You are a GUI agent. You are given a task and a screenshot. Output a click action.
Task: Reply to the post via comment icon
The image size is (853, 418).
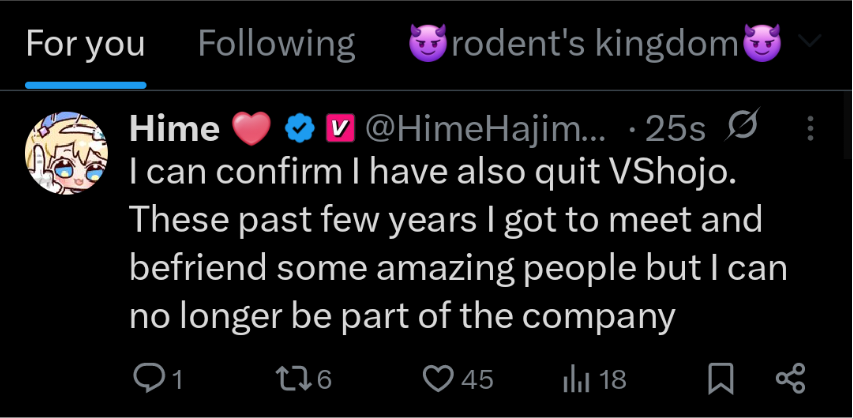[148, 378]
